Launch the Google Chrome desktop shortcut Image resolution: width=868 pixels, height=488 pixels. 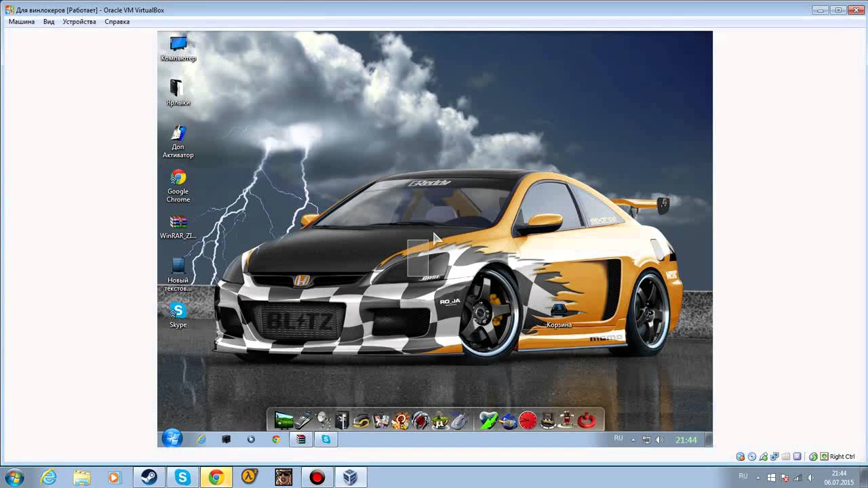coord(178,186)
